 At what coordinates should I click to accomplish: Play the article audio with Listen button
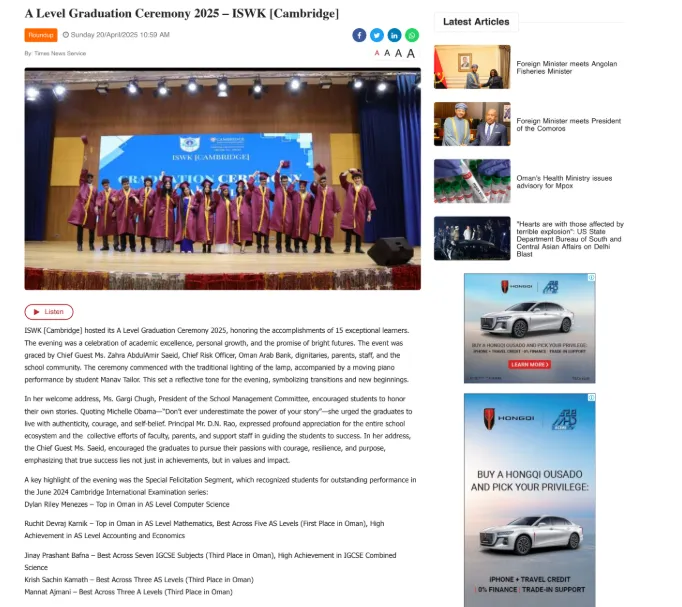[x=49, y=312]
